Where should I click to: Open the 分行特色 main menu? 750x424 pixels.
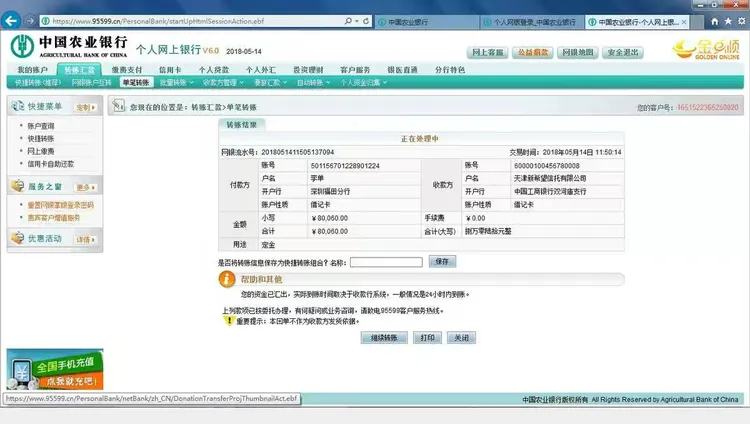[x=450, y=70]
